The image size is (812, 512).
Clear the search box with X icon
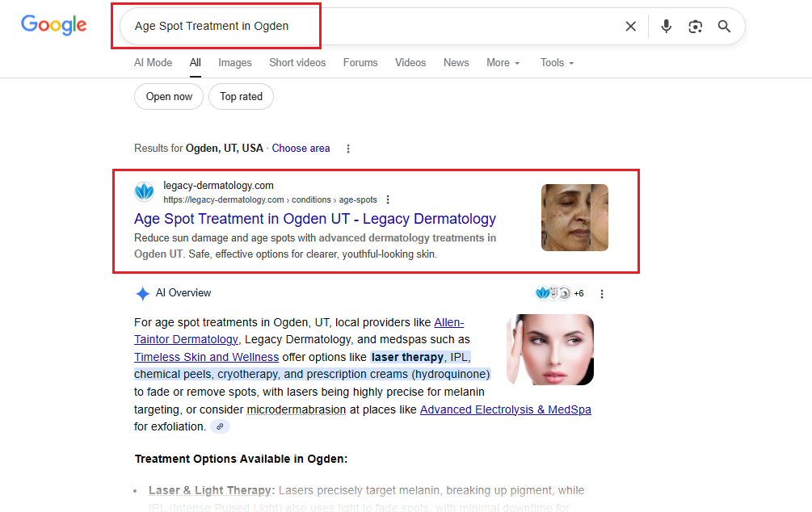630,27
